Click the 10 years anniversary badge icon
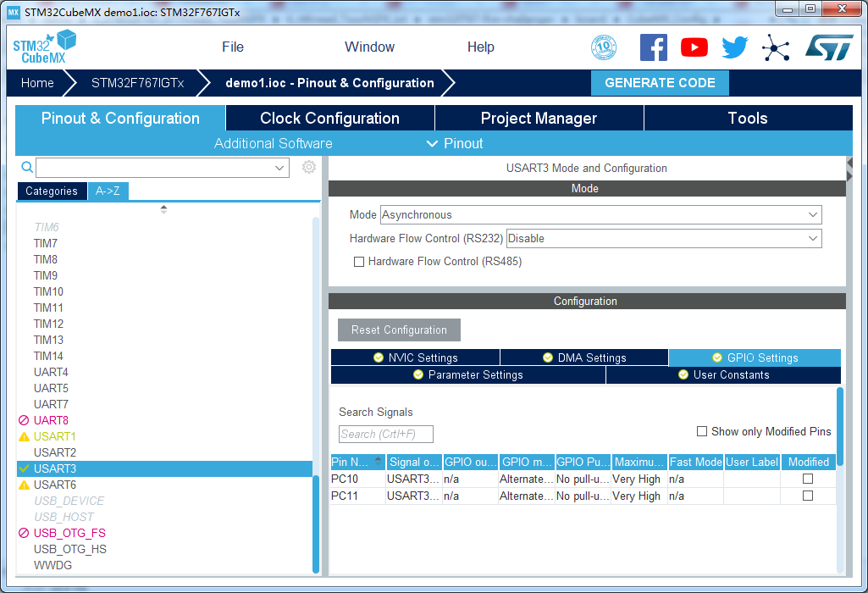868x593 pixels. [x=604, y=47]
